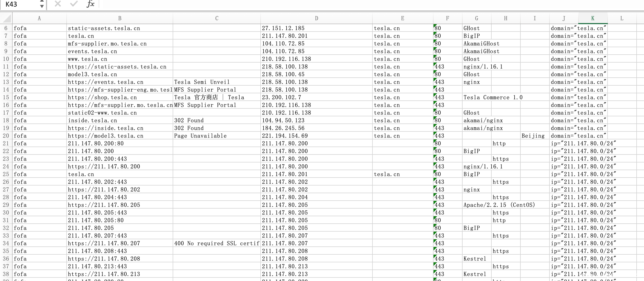Select the column D header
This screenshot has height=281, width=644.
(316, 18)
